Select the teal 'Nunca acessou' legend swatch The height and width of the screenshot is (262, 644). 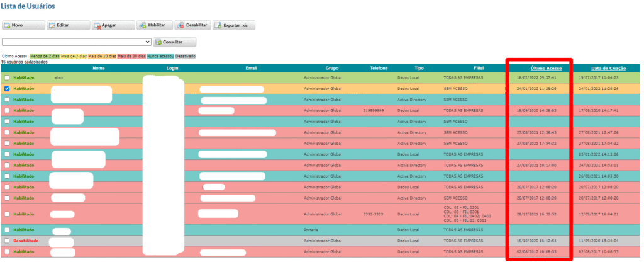160,56
